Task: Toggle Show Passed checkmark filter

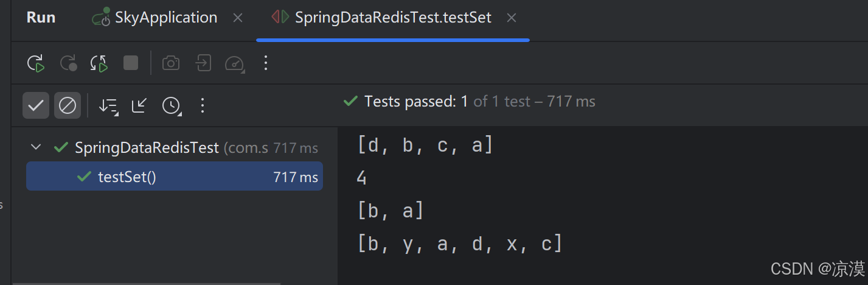Action: [36, 105]
